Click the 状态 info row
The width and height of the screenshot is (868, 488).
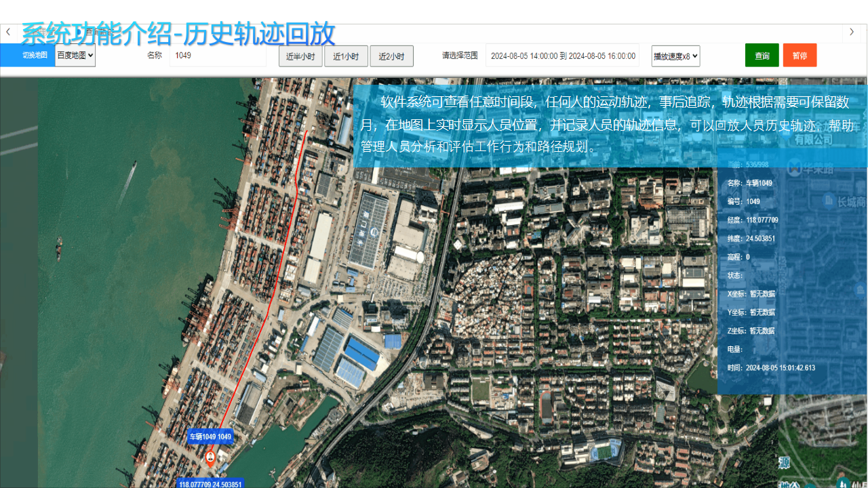(x=735, y=276)
